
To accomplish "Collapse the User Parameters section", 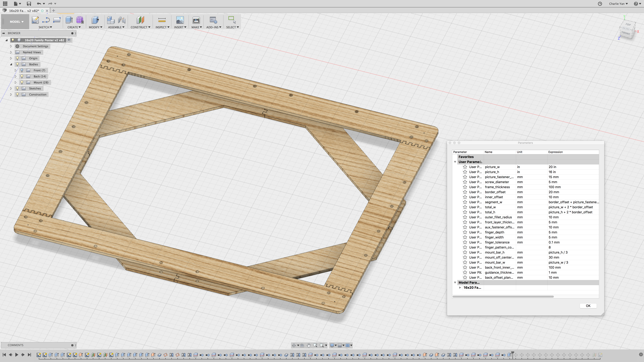I will tap(455, 162).
